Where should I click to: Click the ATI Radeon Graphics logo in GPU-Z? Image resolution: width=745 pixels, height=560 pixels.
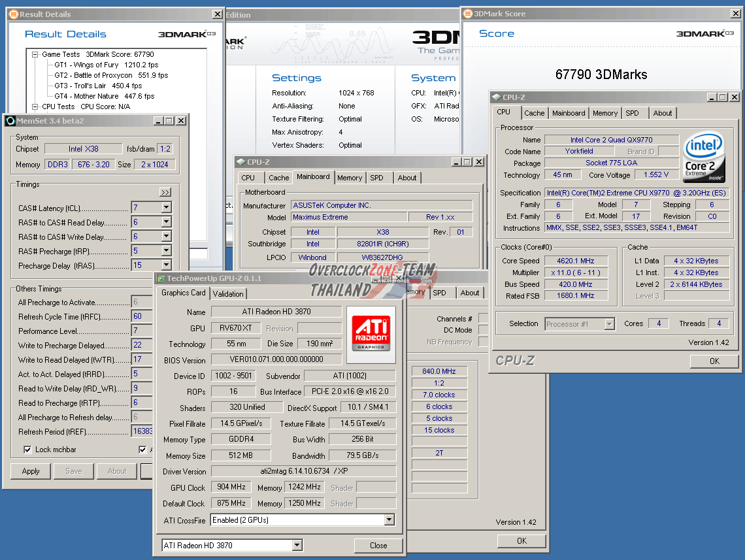(x=371, y=335)
